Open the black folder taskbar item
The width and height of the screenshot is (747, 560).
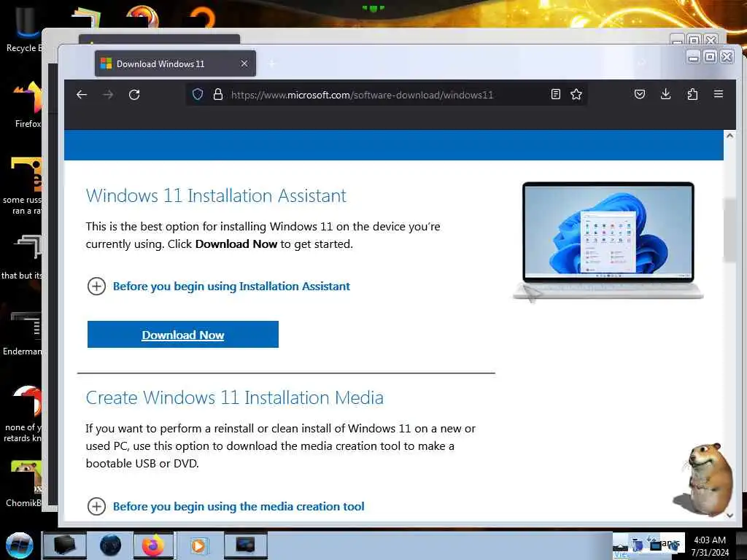tap(65, 545)
